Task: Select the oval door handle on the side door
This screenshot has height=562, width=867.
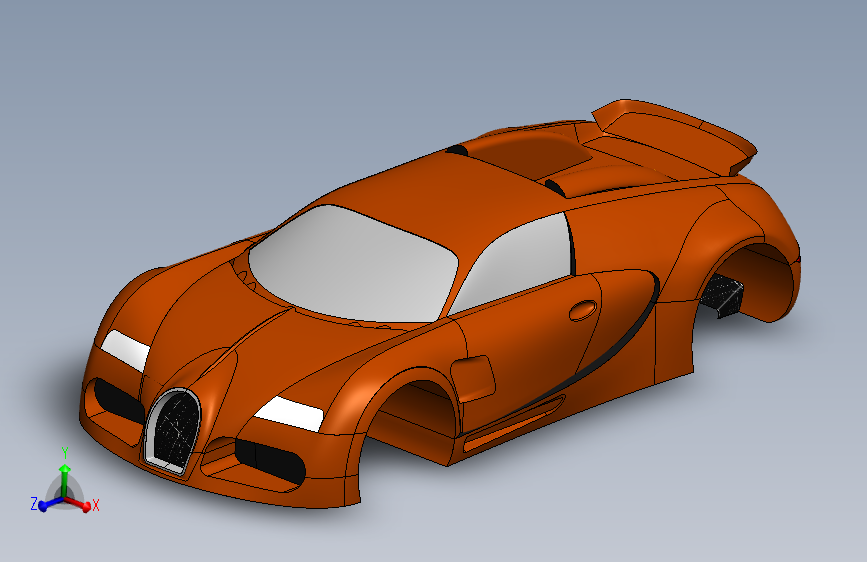Action: click(583, 310)
